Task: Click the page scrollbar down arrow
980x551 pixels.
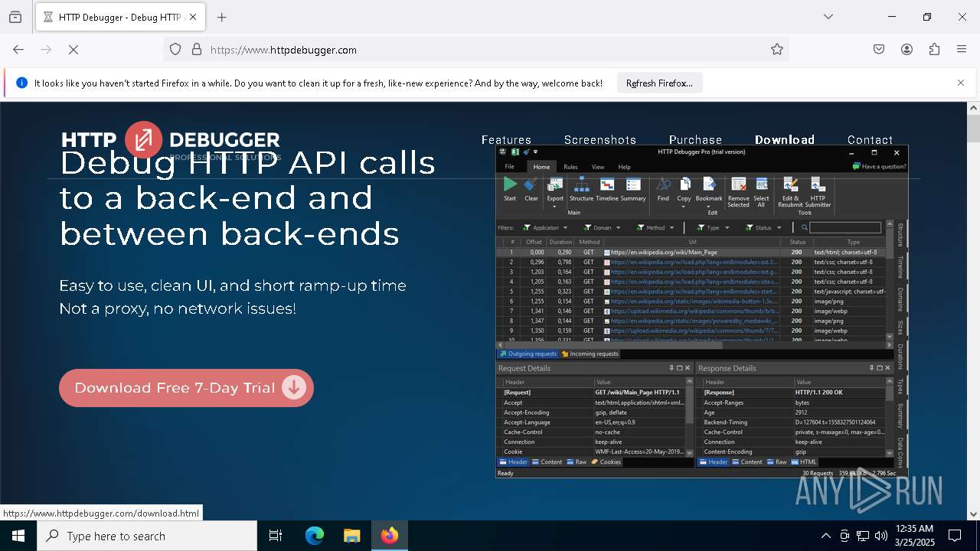Action: pyautogui.click(x=973, y=514)
